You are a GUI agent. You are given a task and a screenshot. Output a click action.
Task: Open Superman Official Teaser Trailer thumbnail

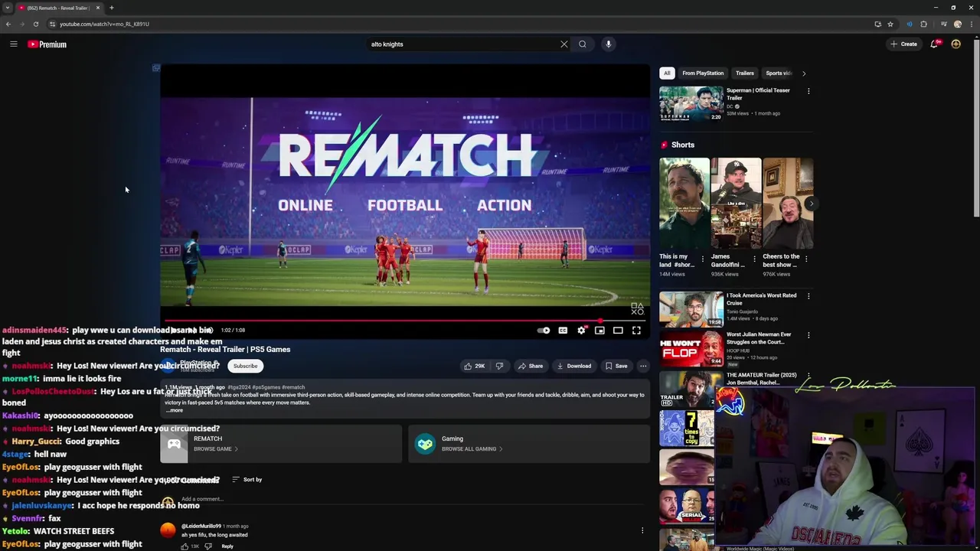click(x=691, y=103)
